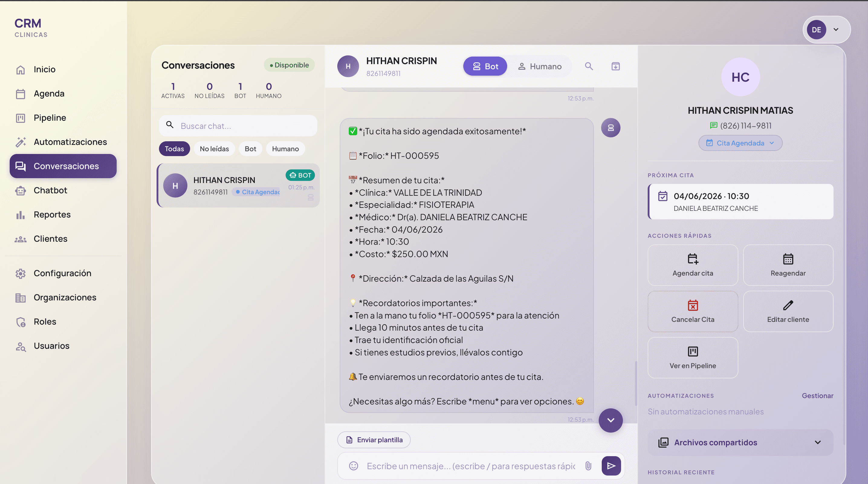The height and width of the screenshot is (484, 868).
Task: Filter conversations by Humano
Action: [x=285, y=149]
